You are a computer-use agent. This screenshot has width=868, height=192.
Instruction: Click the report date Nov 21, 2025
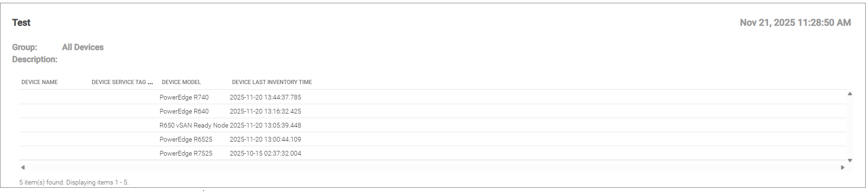(x=795, y=22)
